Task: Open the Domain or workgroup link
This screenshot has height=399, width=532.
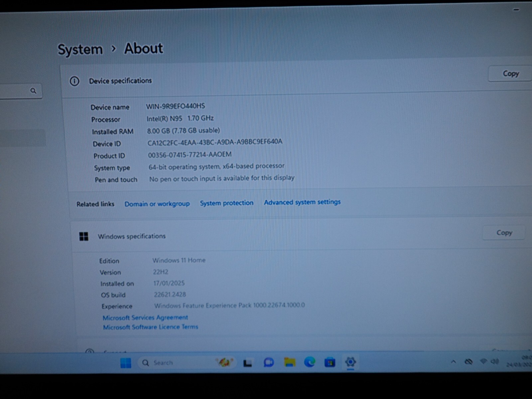Action: 157,204
